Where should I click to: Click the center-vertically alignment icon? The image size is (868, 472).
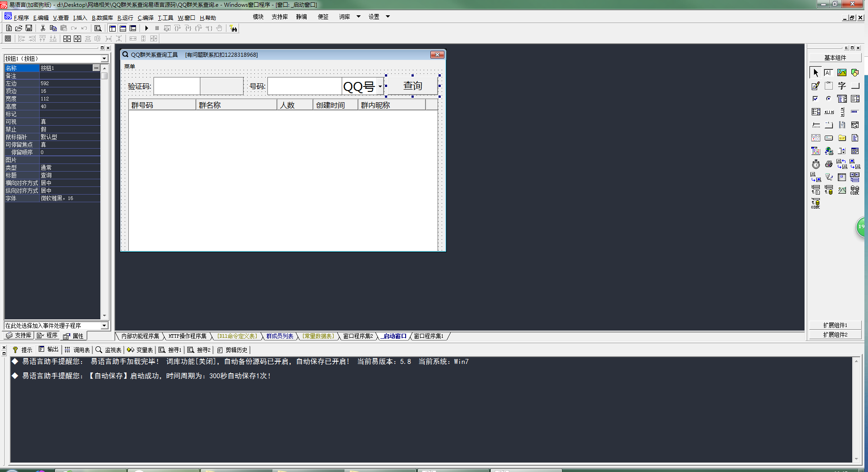point(77,39)
